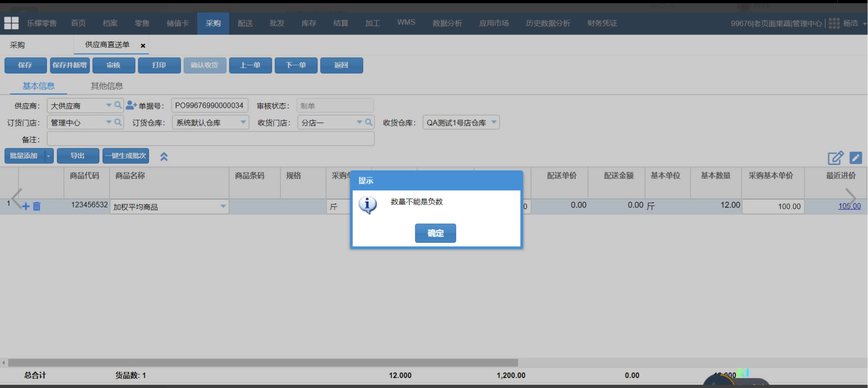Open the 供应商 dropdown
The image size is (868, 388).
point(108,105)
